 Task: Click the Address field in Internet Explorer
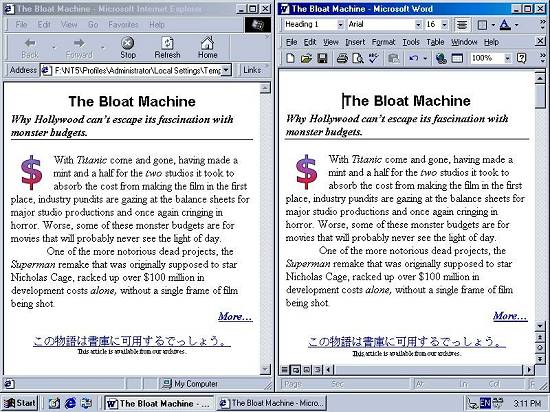[137, 70]
